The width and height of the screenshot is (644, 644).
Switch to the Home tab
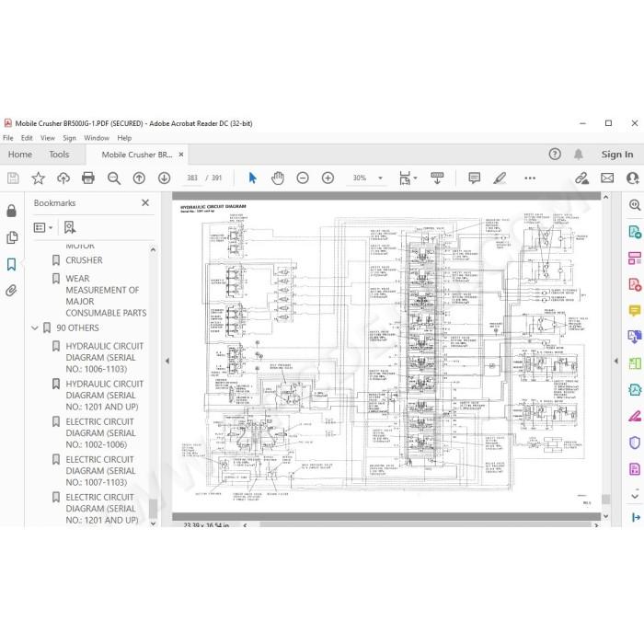pyautogui.click(x=20, y=155)
